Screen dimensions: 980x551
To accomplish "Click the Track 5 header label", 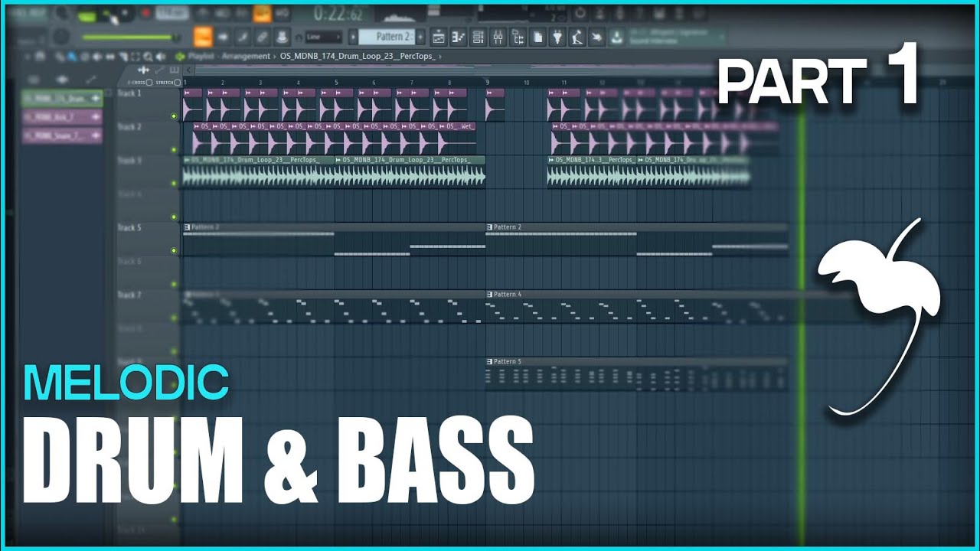I will tap(129, 227).
